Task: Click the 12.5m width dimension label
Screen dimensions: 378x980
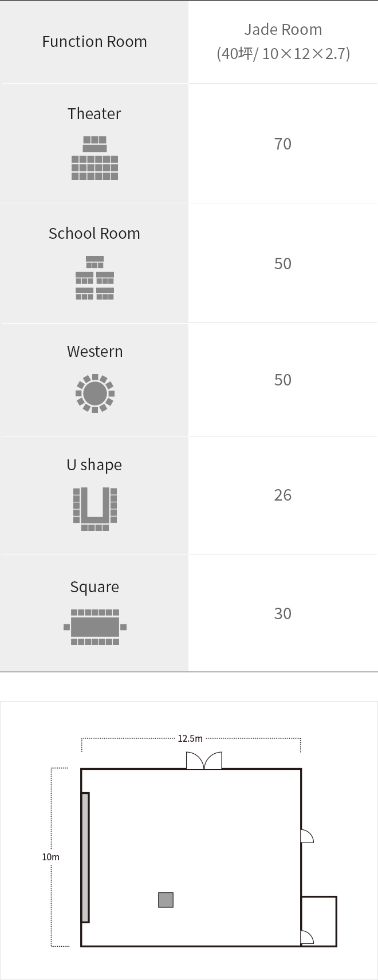Action: point(190,739)
